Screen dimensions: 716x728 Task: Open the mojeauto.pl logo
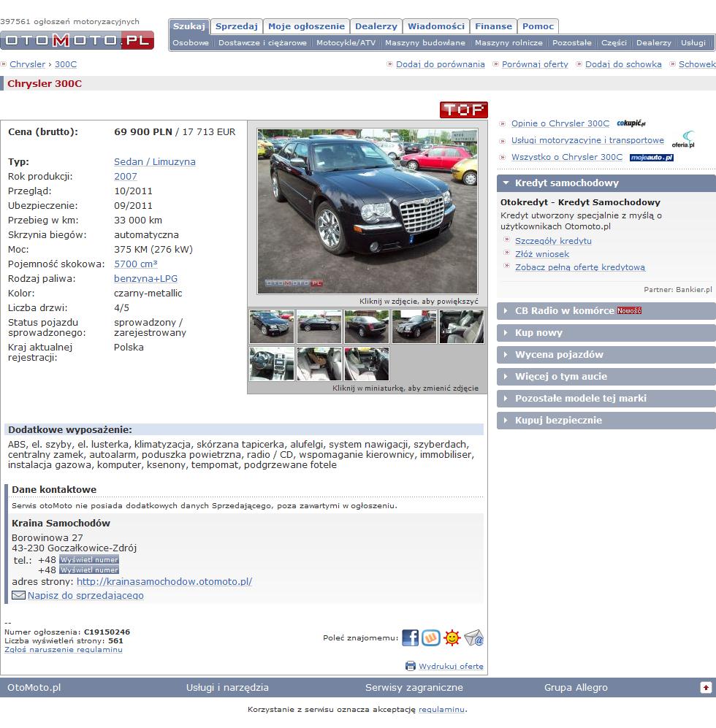[652, 158]
